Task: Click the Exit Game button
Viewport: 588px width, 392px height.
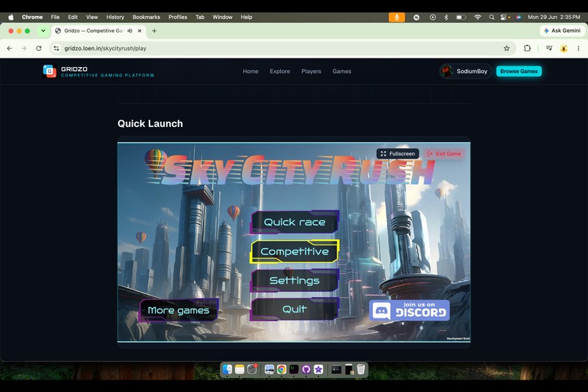Action: (444, 154)
